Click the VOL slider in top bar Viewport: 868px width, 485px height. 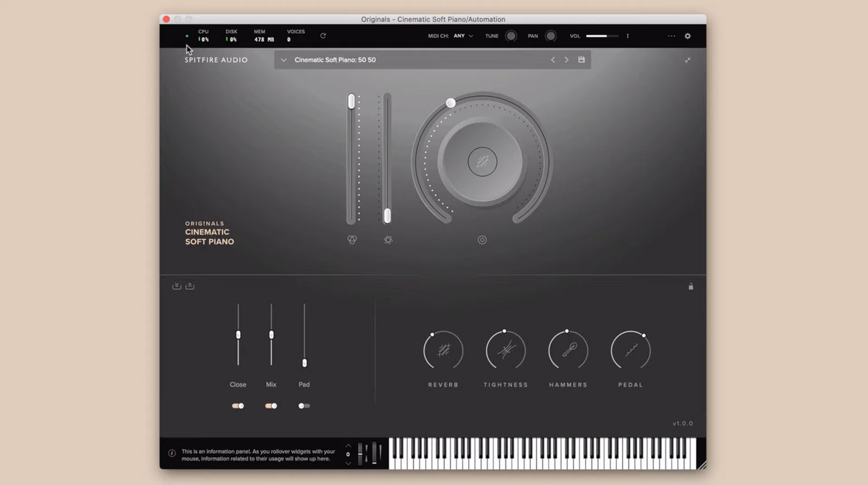click(602, 36)
